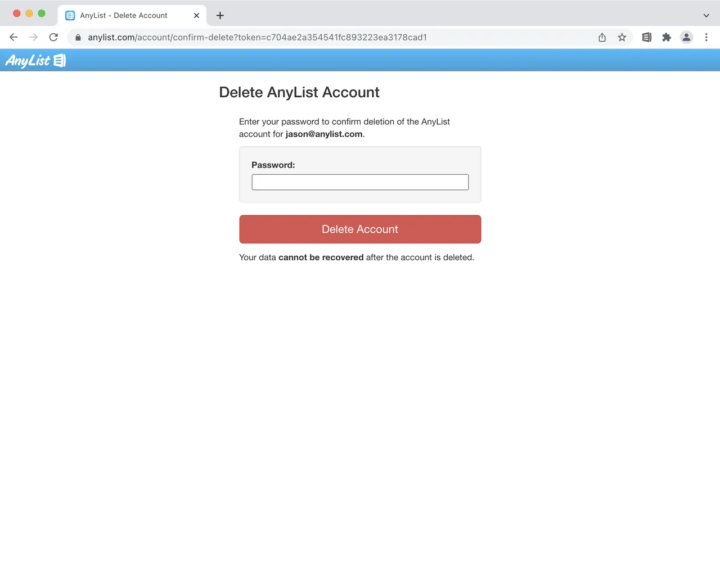Open the share page icon in the address bar
The image size is (720, 588).
pyautogui.click(x=602, y=37)
